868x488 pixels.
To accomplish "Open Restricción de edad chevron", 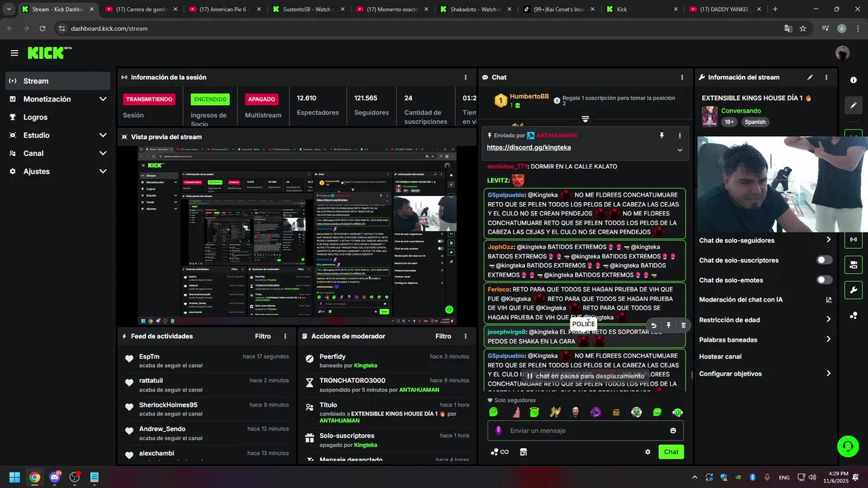I will coord(828,320).
